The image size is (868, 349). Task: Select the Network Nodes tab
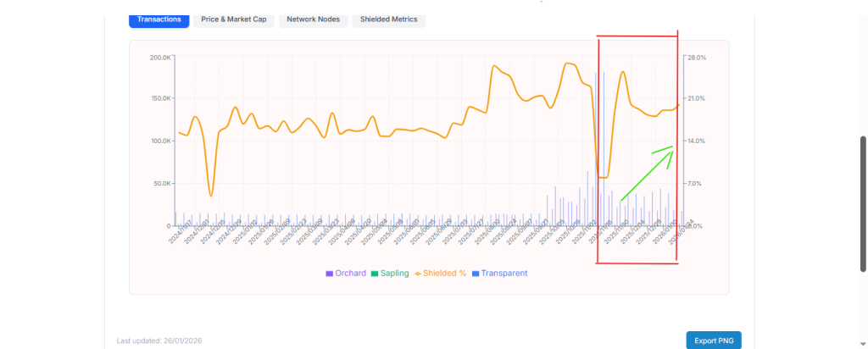314,19
